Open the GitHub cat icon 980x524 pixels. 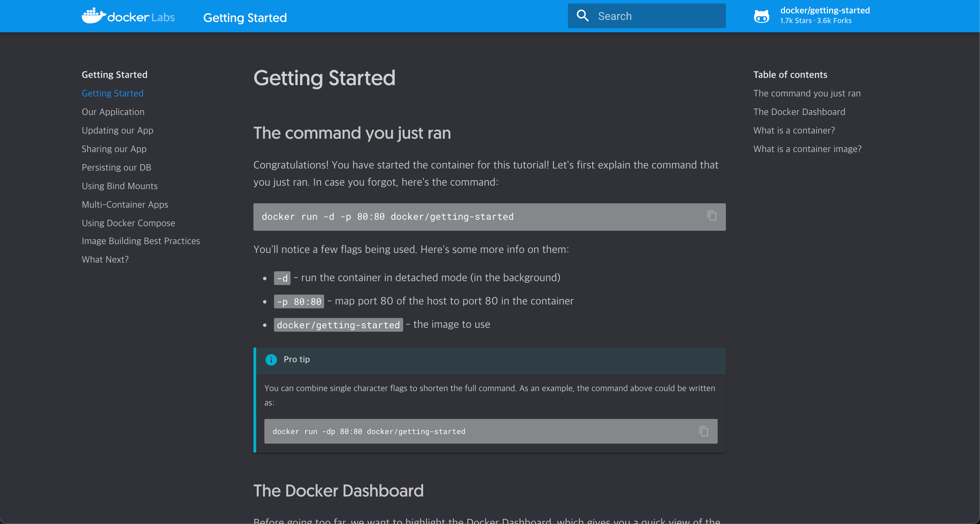tap(761, 16)
